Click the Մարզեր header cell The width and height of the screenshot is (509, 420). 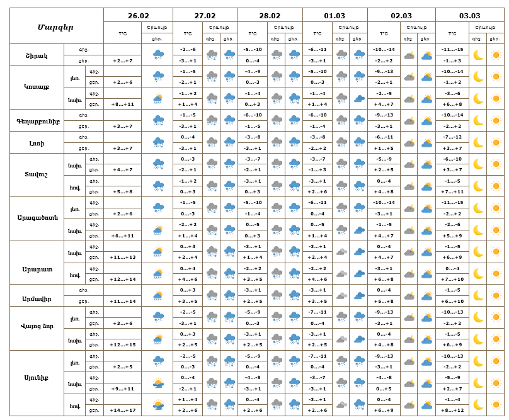coord(55,26)
